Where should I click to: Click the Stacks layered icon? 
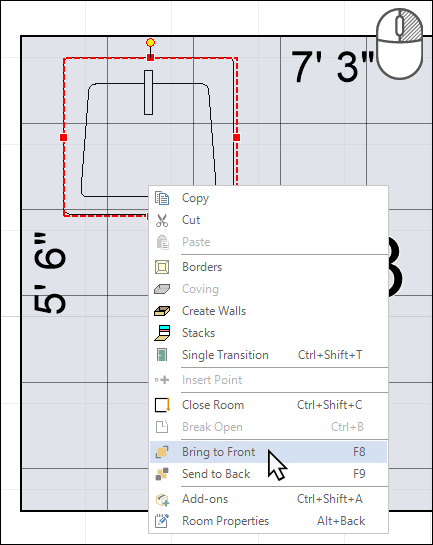click(x=162, y=333)
